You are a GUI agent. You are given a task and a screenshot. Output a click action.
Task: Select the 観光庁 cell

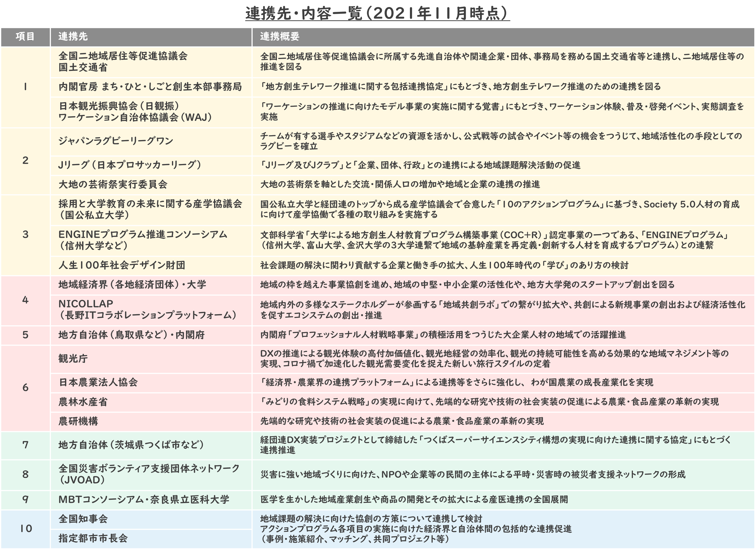tap(73, 358)
